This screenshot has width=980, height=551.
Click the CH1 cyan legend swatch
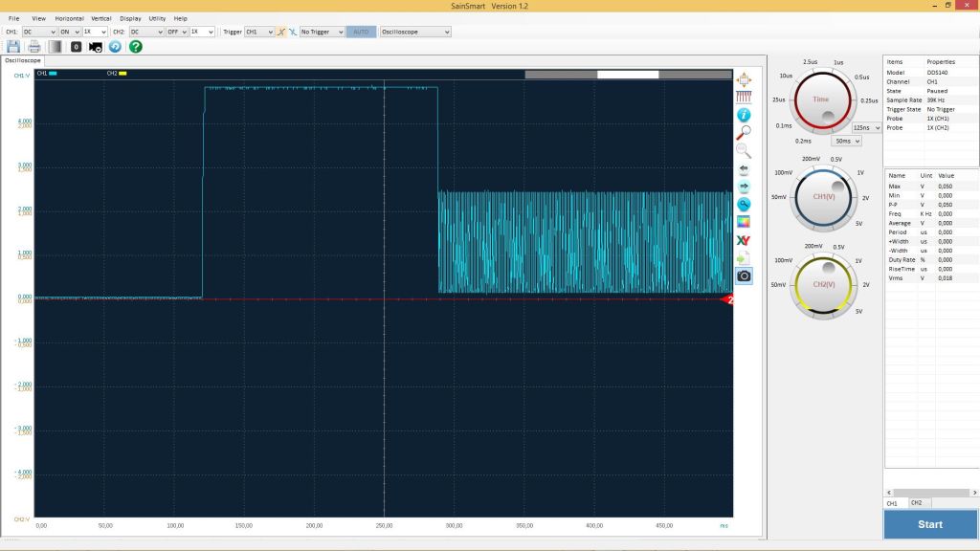point(54,73)
